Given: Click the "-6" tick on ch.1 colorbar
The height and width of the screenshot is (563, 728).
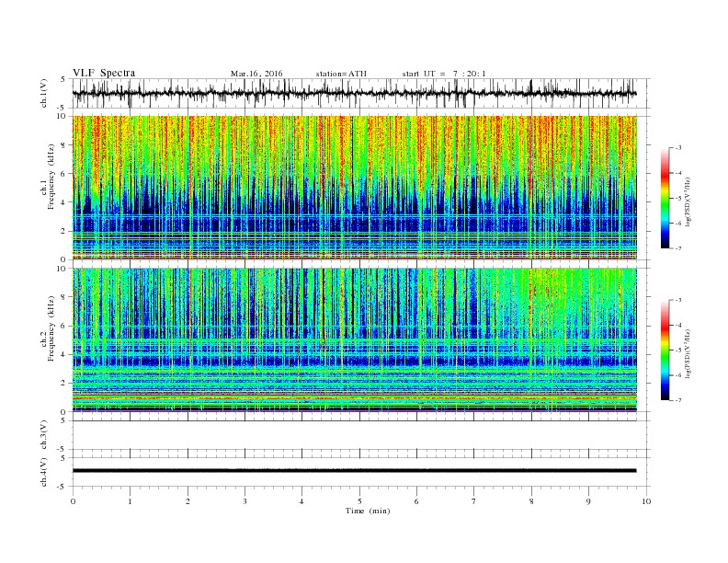Looking at the screenshot, I should coord(678,224).
